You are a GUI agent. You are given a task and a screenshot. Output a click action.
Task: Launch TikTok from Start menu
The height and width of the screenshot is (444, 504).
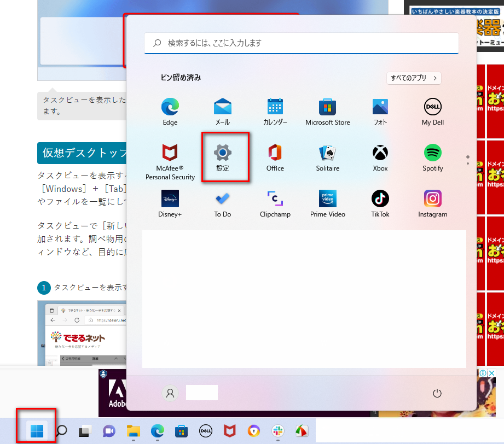[x=380, y=204]
